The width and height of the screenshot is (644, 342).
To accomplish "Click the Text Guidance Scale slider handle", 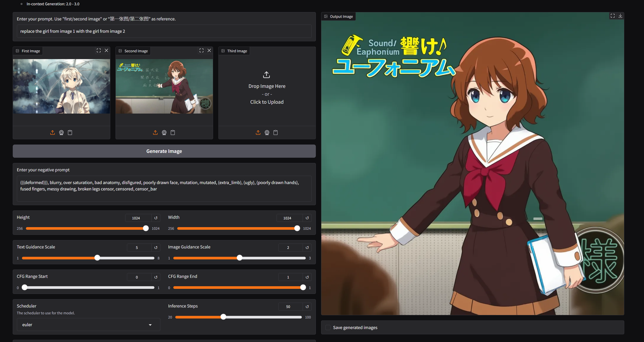I will [x=97, y=258].
